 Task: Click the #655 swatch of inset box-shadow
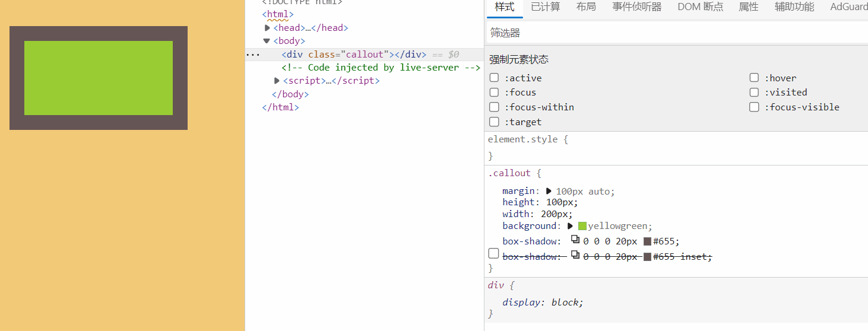click(647, 257)
